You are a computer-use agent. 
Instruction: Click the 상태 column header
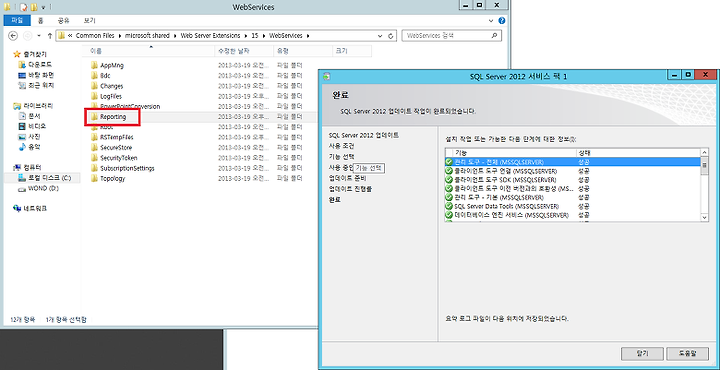click(638, 153)
